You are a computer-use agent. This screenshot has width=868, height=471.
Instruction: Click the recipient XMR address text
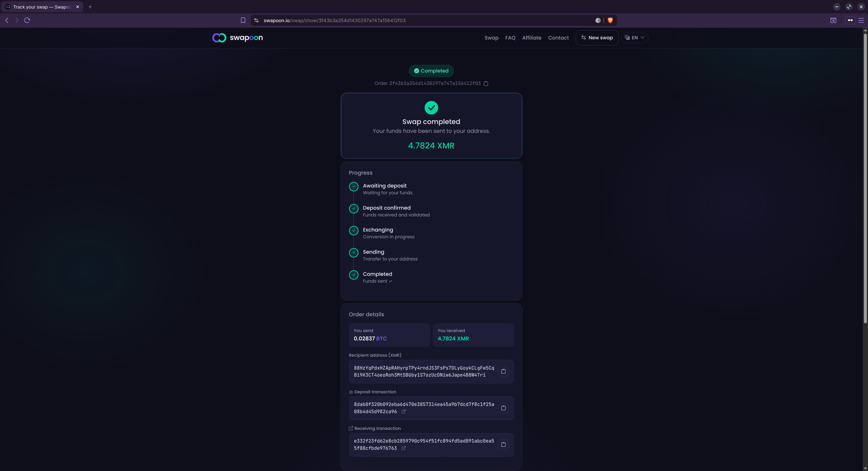click(424, 371)
